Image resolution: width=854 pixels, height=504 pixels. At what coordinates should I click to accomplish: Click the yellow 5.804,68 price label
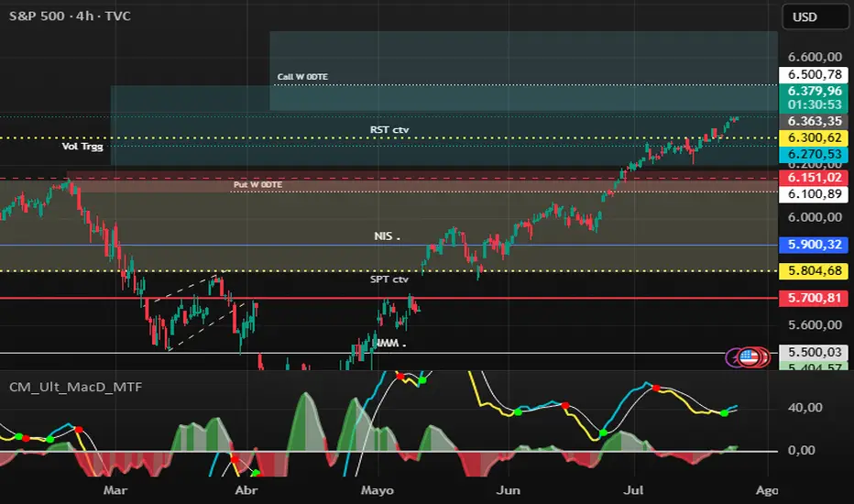[x=815, y=271]
